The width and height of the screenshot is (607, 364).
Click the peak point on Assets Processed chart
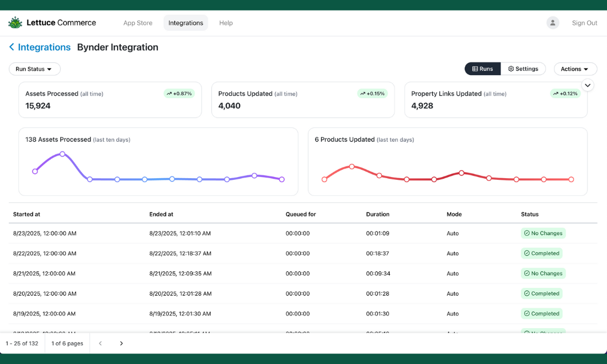click(x=62, y=154)
